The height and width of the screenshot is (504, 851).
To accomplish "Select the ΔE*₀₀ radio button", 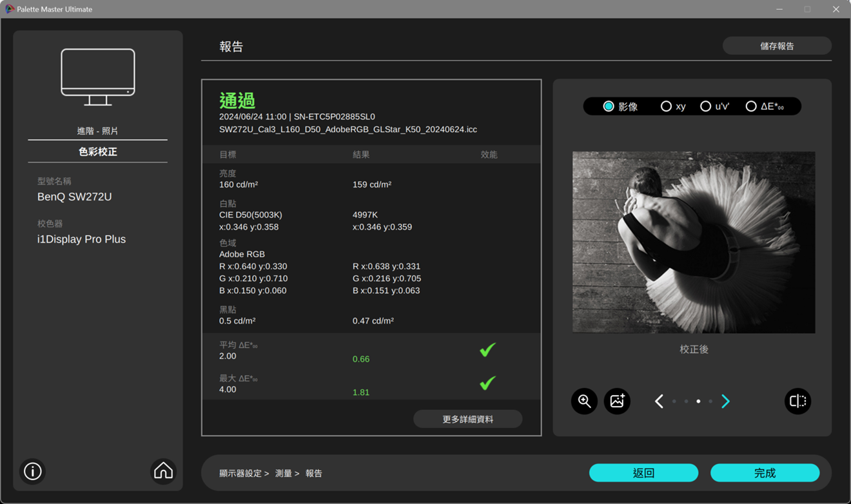I will point(751,106).
